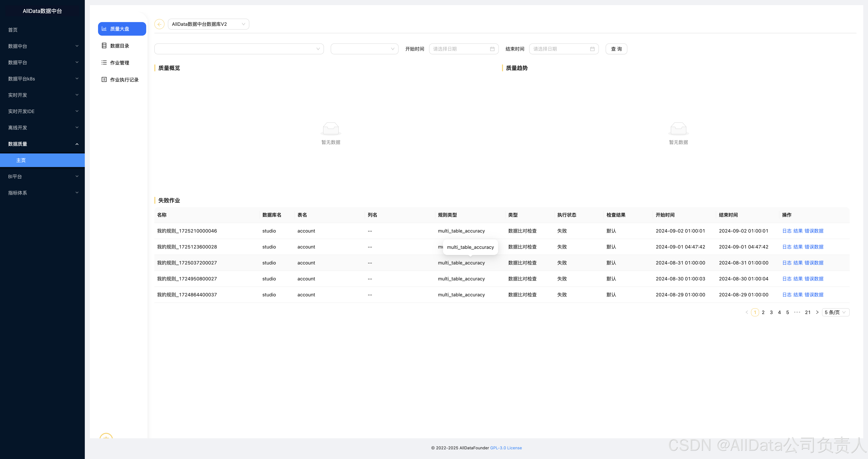This screenshot has height=459, width=868.
Task: Click the 质量大盘 chart icon
Action: (x=104, y=29)
